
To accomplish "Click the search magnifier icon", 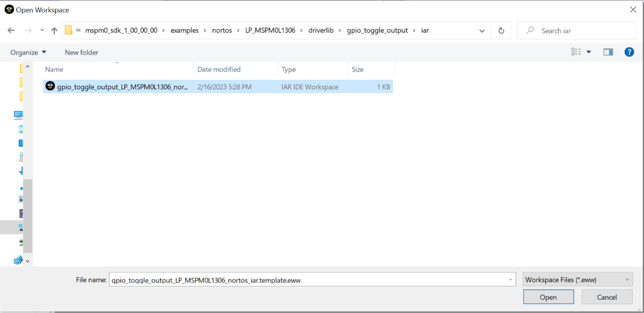I will [x=530, y=31].
